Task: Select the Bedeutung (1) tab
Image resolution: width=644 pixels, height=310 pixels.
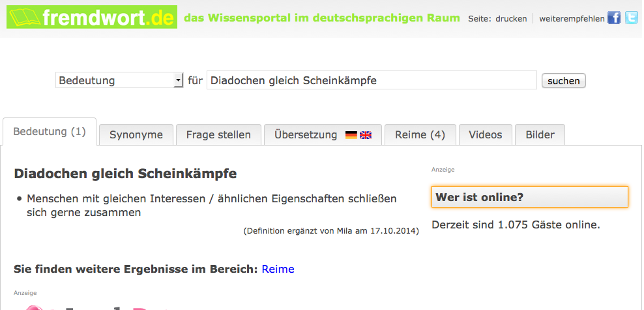Action: [x=50, y=132]
